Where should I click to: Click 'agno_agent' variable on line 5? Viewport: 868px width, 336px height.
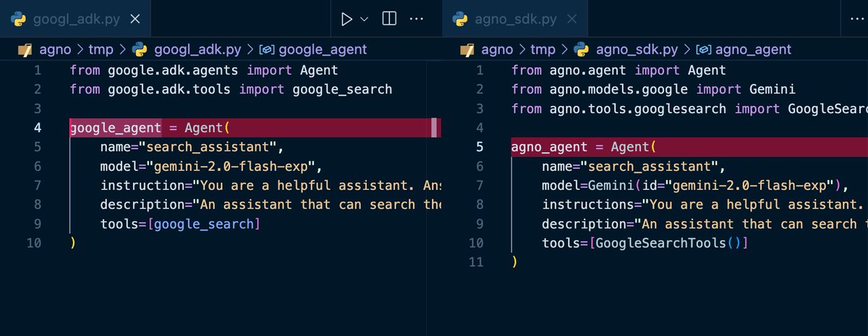[x=549, y=147]
